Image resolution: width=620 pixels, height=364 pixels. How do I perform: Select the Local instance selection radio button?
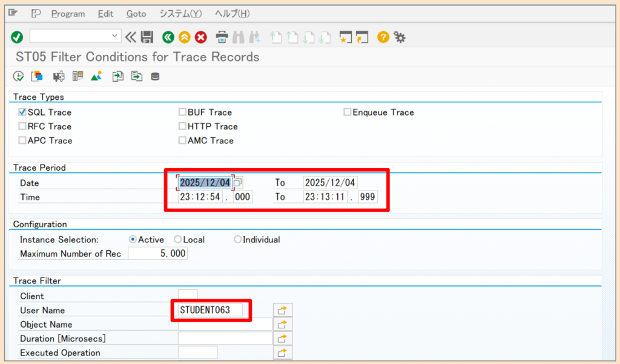pyautogui.click(x=177, y=239)
